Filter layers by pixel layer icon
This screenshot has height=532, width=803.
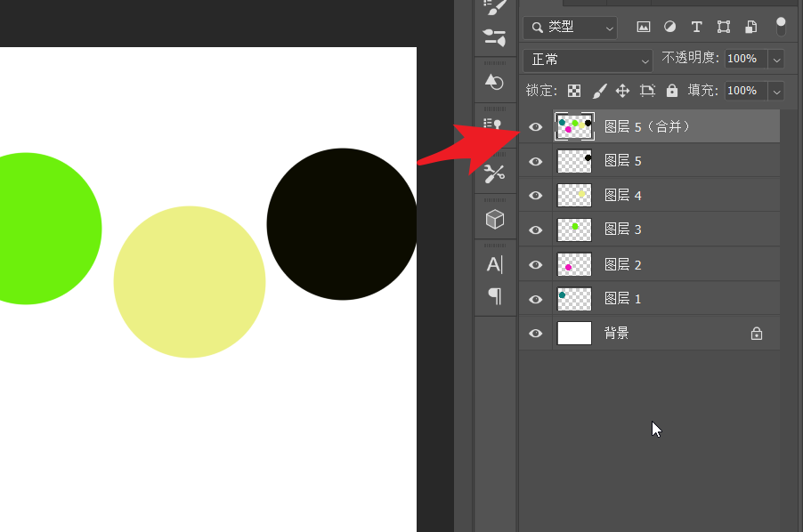click(x=644, y=27)
